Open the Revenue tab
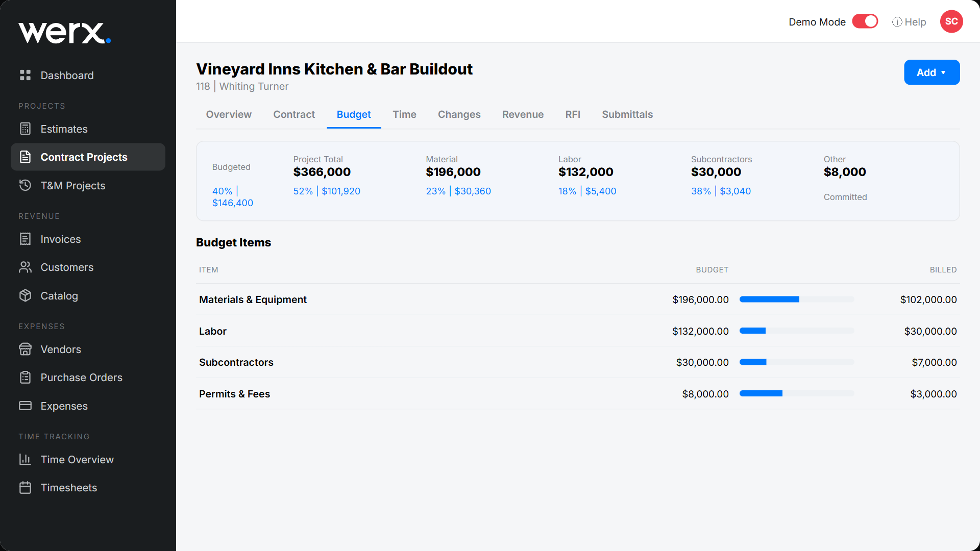The height and width of the screenshot is (551, 980). [523, 115]
